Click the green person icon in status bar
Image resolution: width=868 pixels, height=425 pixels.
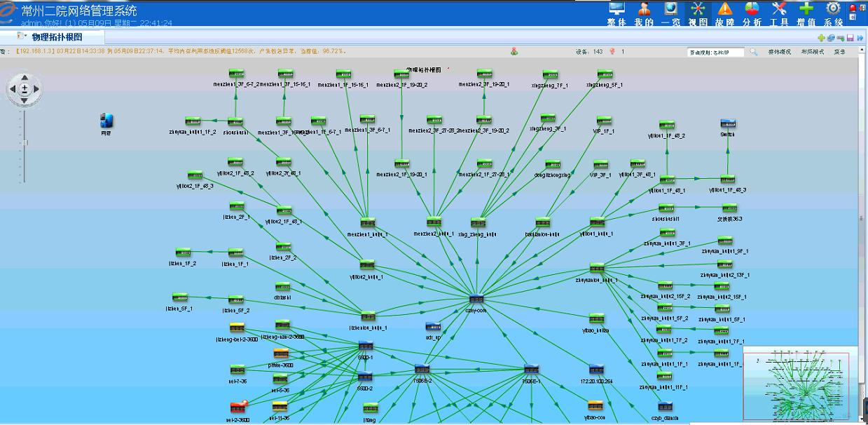click(514, 51)
